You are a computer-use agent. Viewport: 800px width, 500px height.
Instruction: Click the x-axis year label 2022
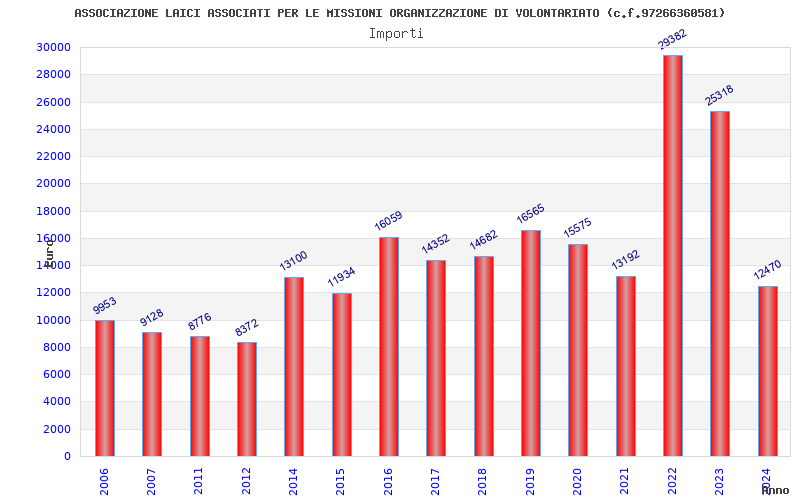(672, 482)
